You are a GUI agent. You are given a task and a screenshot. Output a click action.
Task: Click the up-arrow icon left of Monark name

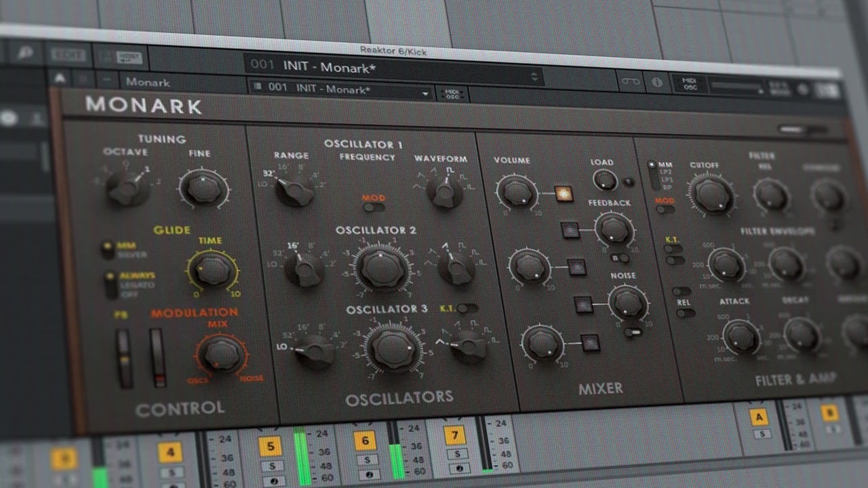[x=60, y=78]
